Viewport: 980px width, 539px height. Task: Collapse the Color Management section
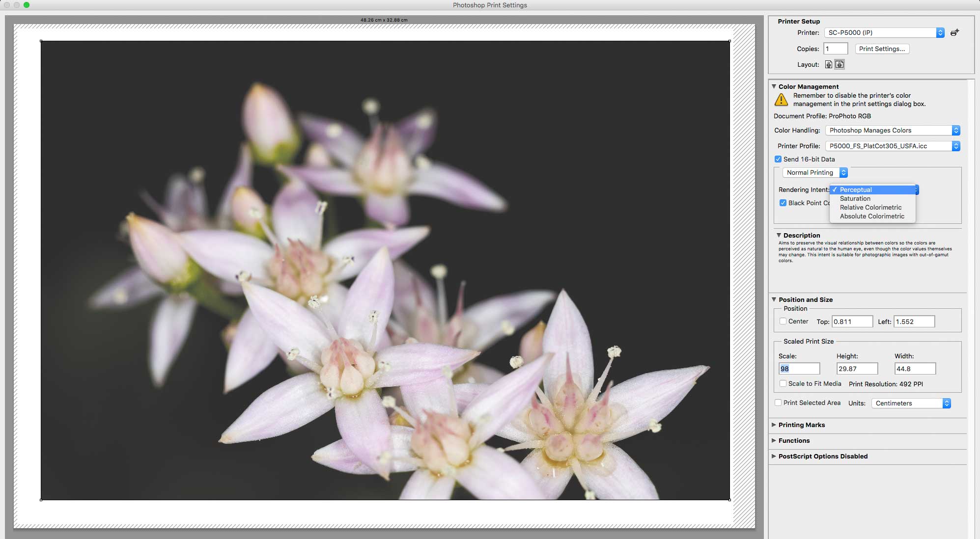pos(774,86)
